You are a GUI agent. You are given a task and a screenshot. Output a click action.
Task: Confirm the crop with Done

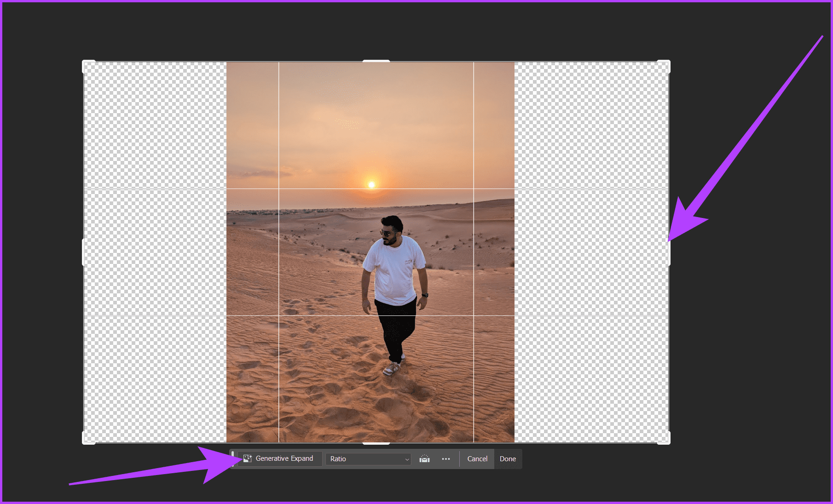pos(508,458)
